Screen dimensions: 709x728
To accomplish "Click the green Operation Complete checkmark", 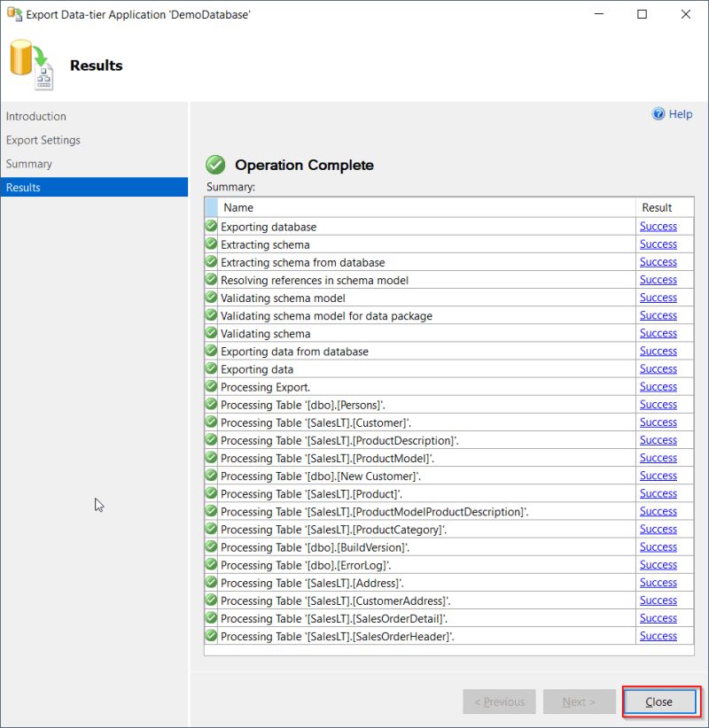I will coord(215,165).
